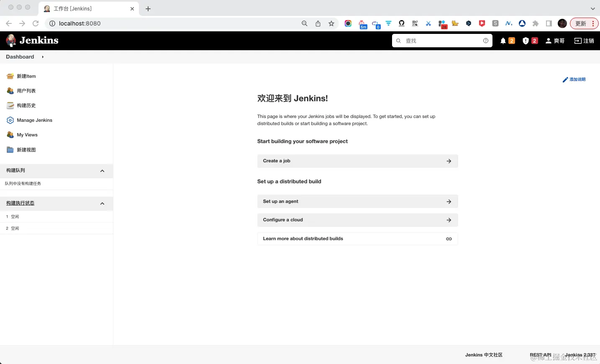The height and width of the screenshot is (364, 600).
Task: Open 新建视图 to create a view
Action: coord(26,150)
